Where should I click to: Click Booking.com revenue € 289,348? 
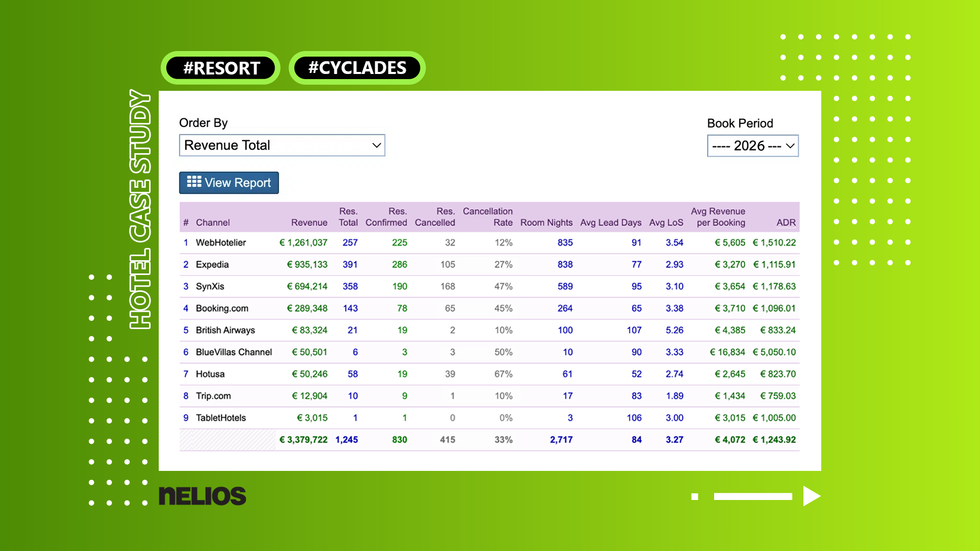(x=307, y=308)
